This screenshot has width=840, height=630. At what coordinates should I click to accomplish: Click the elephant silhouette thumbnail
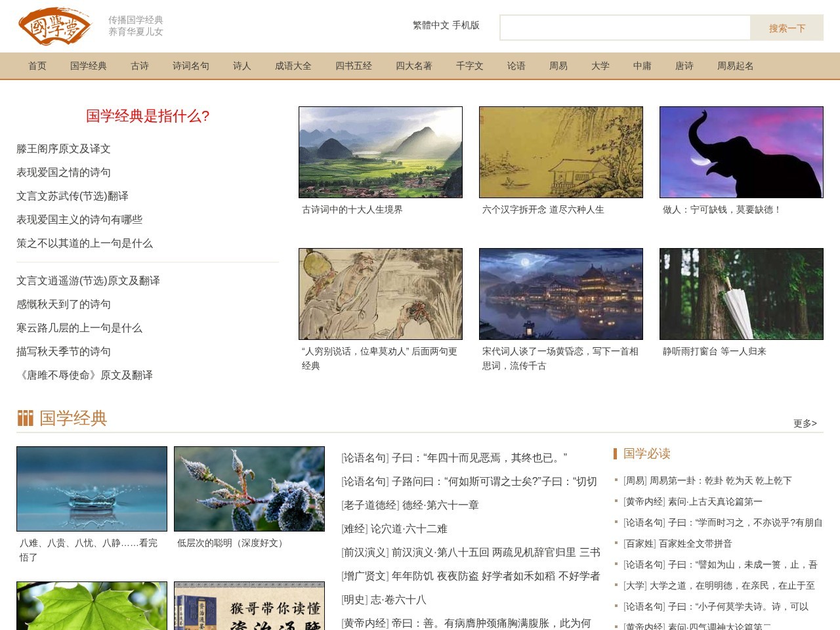[x=740, y=152]
